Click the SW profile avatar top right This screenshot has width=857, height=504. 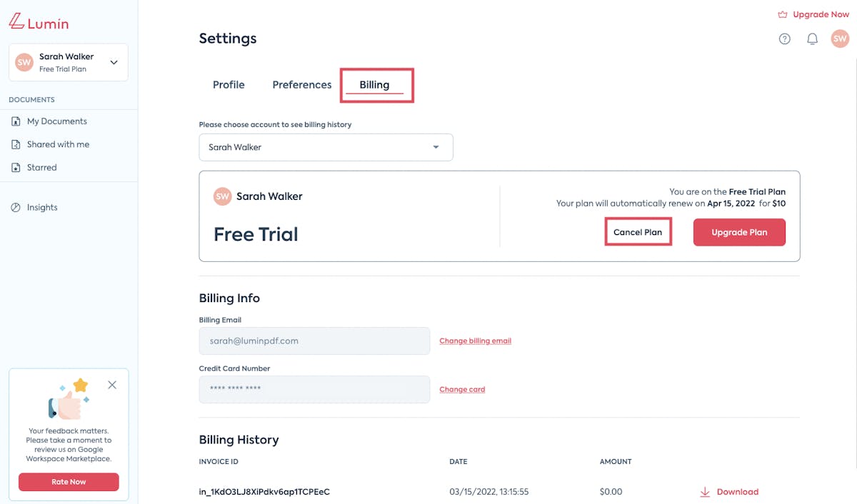point(840,39)
